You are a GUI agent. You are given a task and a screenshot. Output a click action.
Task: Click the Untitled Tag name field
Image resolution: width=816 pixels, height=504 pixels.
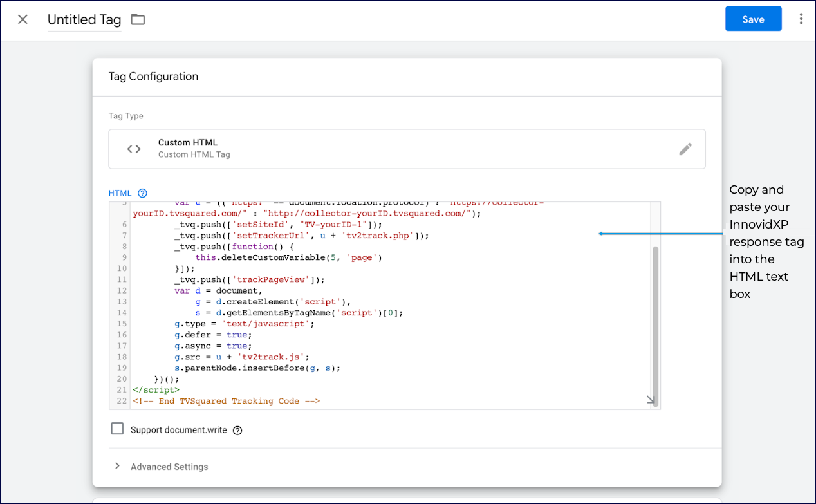coord(84,20)
